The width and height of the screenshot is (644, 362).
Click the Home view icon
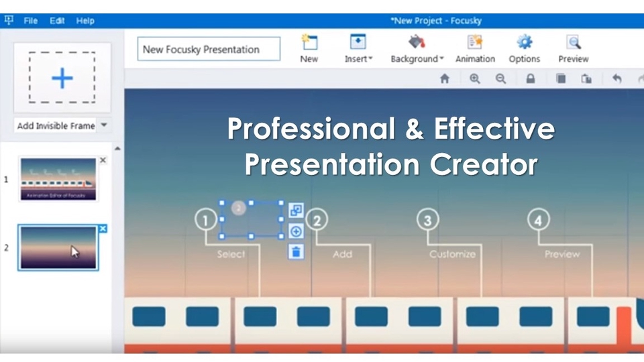pyautogui.click(x=444, y=78)
